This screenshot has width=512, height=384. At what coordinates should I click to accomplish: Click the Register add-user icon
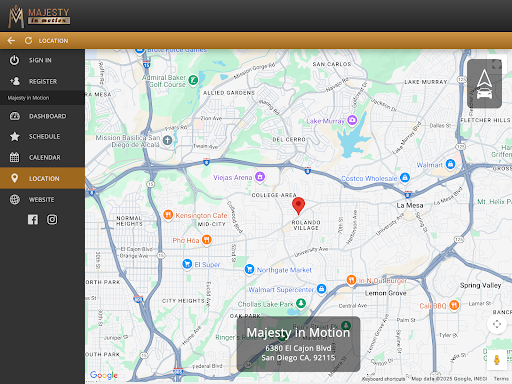(x=15, y=81)
